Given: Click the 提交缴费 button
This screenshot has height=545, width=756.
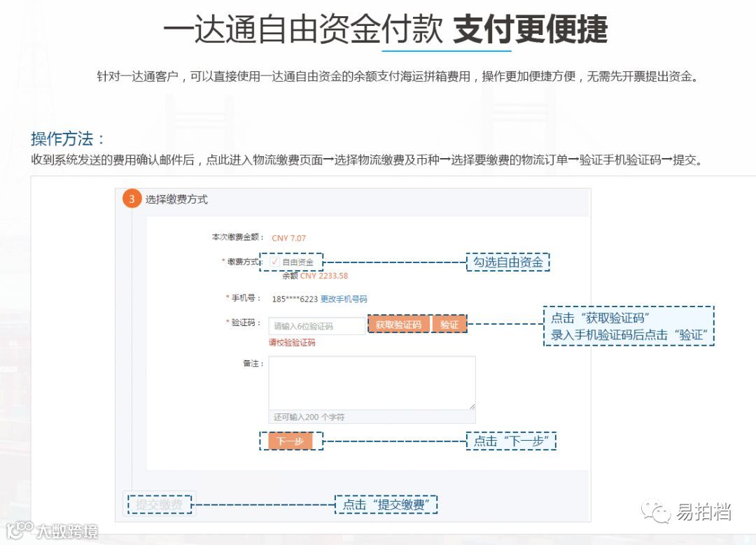Looking at the screenshot, I should click(159, 504).
